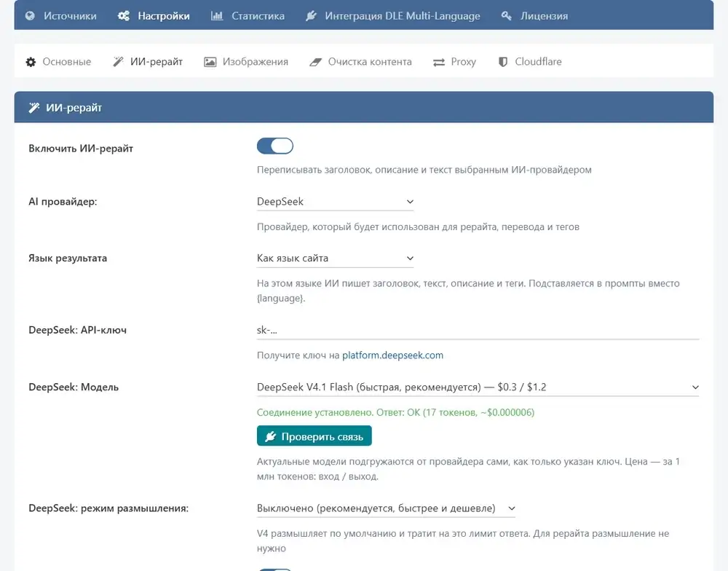Open the Язык результата dropdown

[335, 259]
